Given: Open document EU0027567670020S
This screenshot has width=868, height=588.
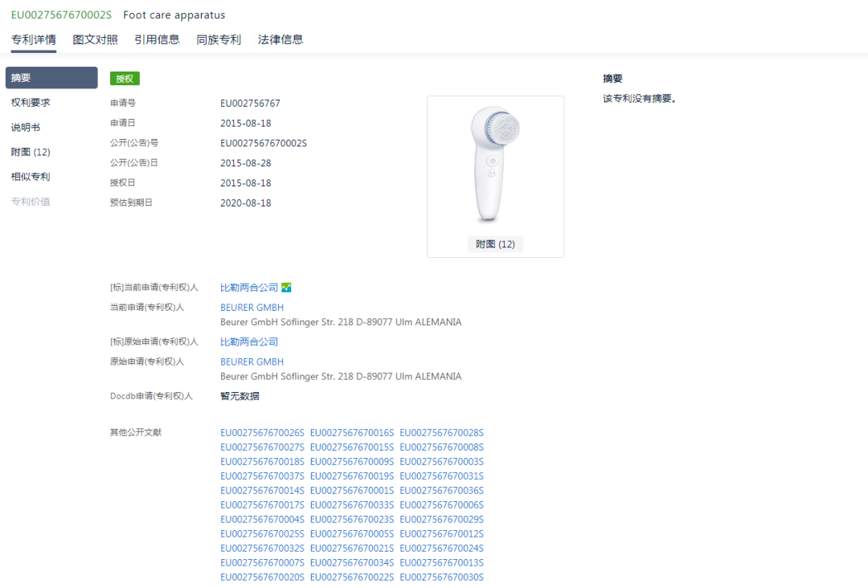Looking at the screenshot, I should point(262,578).
